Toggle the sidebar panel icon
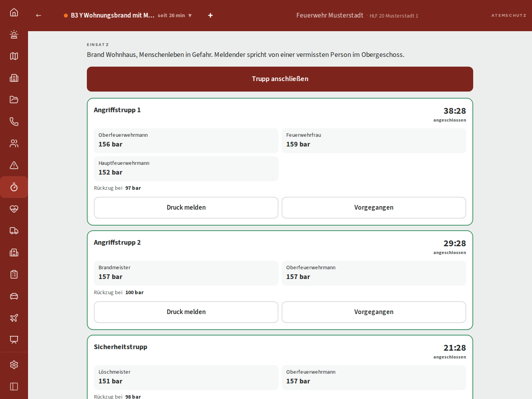This screenshot has height=399, width=532. (14, 387)
